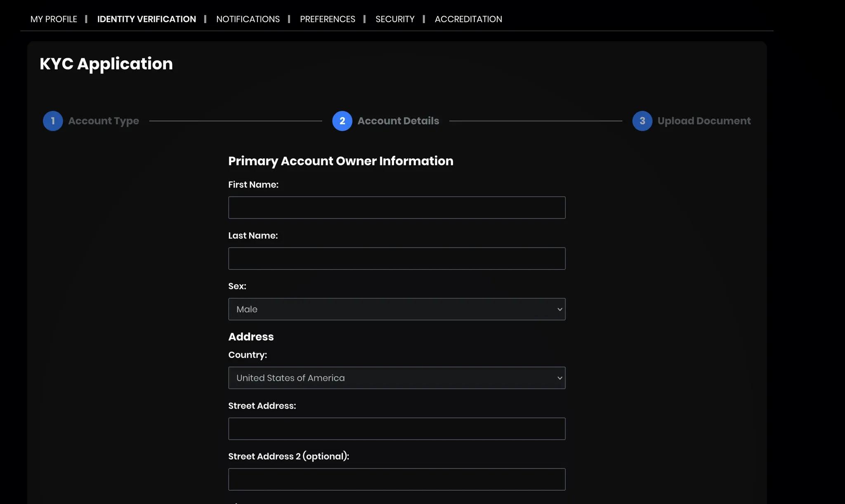Viewport: 845px width, 504px height.
Task: Click the step 1 circle icon
Action: coord(53,121)
